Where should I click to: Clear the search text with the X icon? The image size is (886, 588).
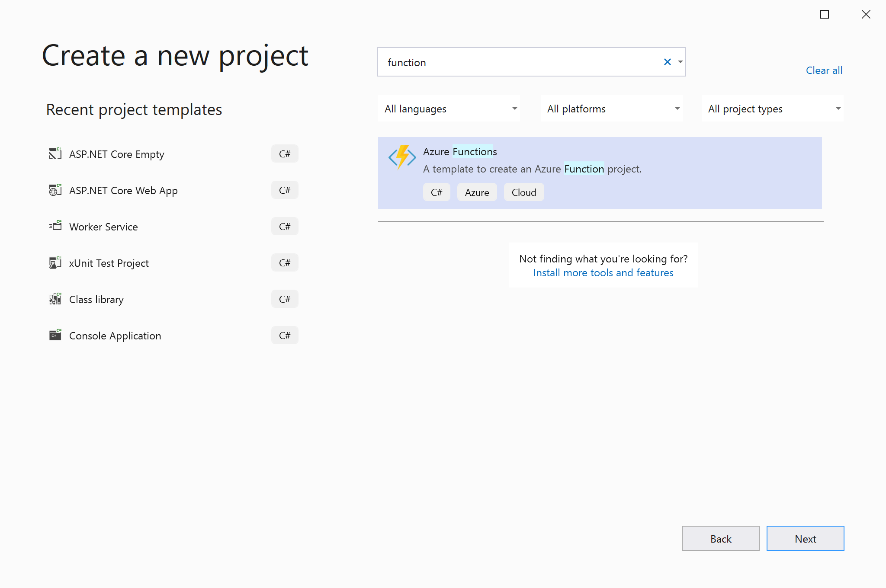point(667,62)
